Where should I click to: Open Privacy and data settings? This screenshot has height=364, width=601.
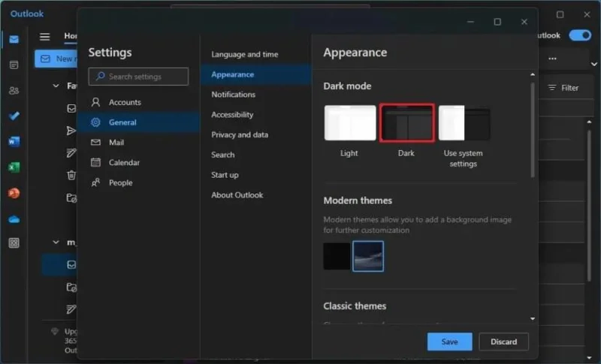[256, 135]
